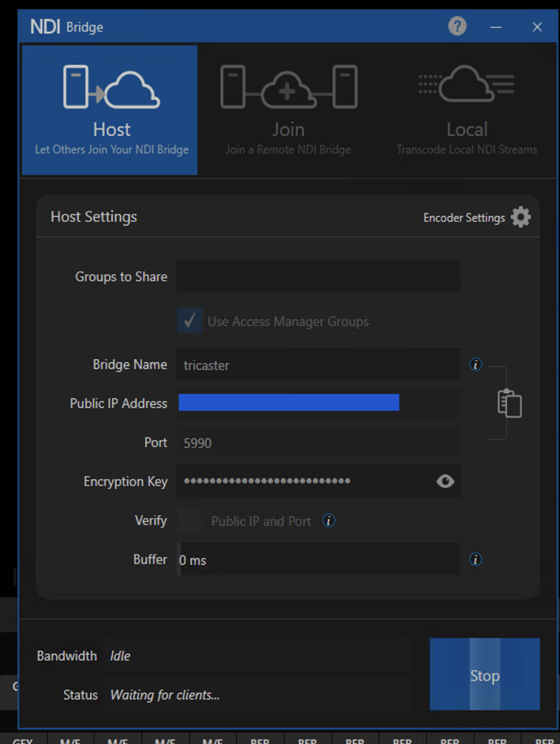The image size is (560, 744).
Task: Click the Port field showing 5990
Action: point(318,443)
